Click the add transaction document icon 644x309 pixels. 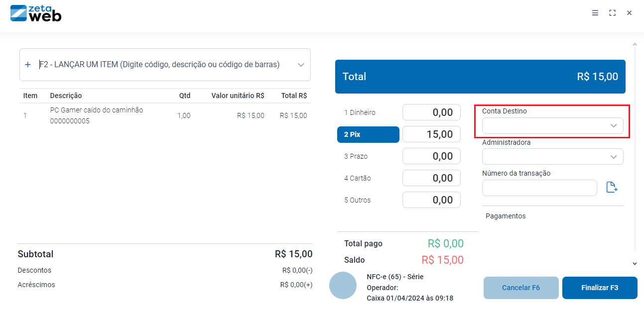coord(612,188)
